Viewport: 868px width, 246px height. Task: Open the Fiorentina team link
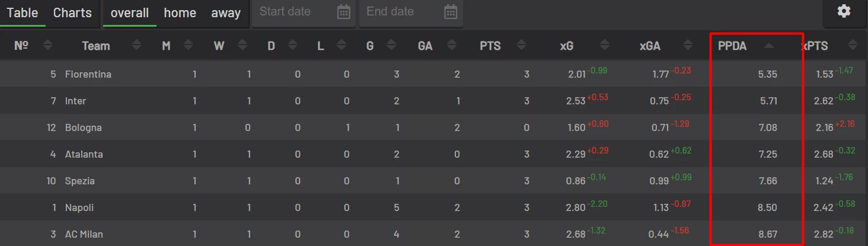coord(88,74)
